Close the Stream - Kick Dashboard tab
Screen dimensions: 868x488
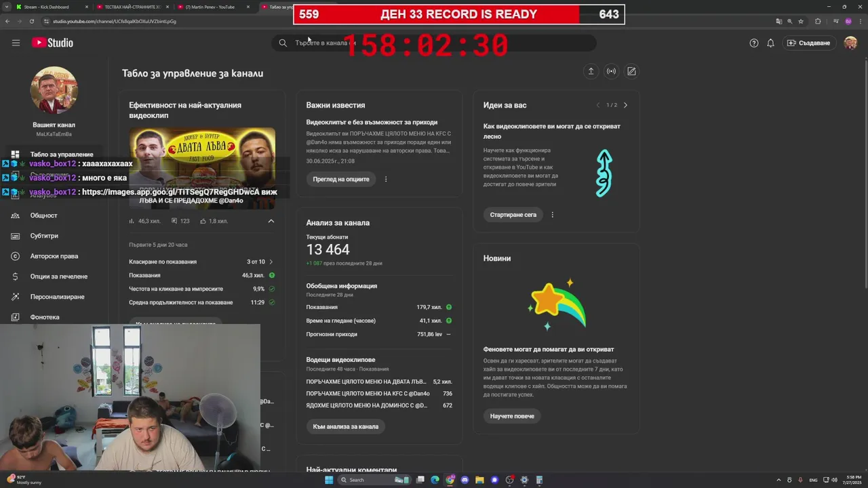87,7
